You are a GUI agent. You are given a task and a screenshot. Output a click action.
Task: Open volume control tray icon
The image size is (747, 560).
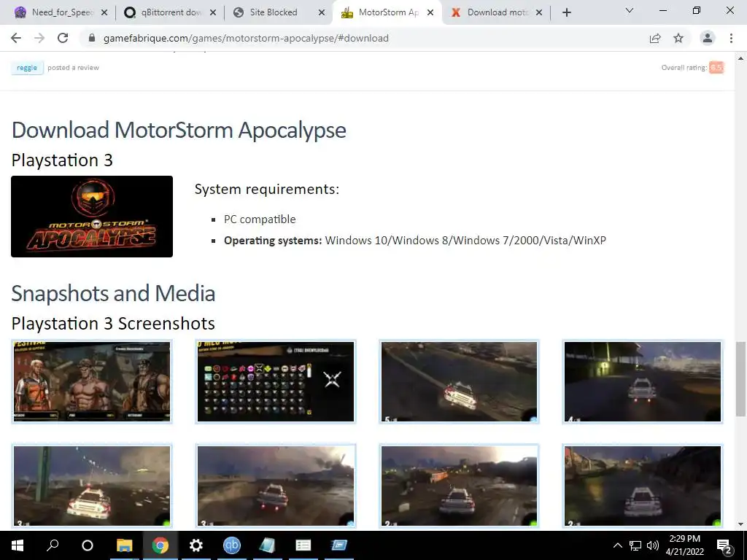(x=653, y=545)
